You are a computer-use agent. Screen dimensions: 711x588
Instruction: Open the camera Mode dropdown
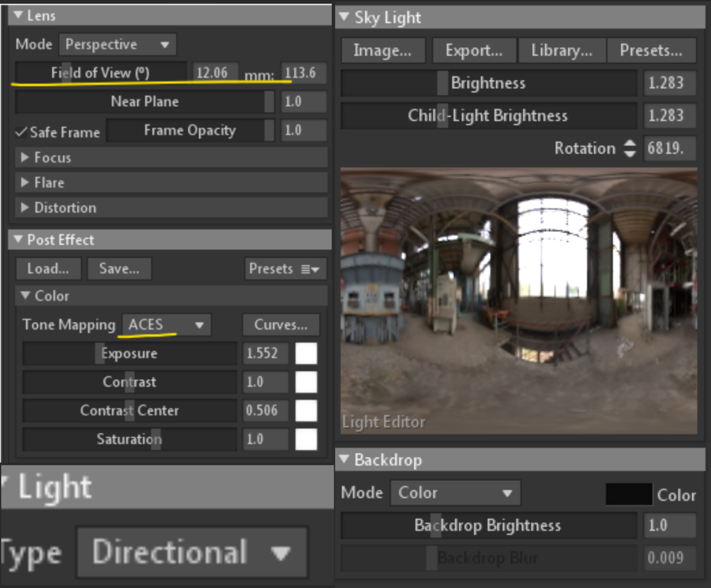117,44
